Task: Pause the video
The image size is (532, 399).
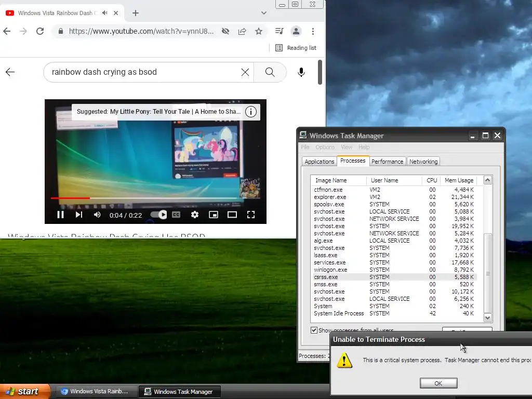Action: tap(60, 215)
